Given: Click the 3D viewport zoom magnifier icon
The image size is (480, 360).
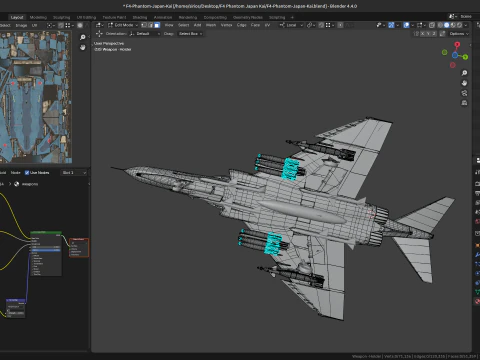Looking at the screenshot, I should 464,73.
